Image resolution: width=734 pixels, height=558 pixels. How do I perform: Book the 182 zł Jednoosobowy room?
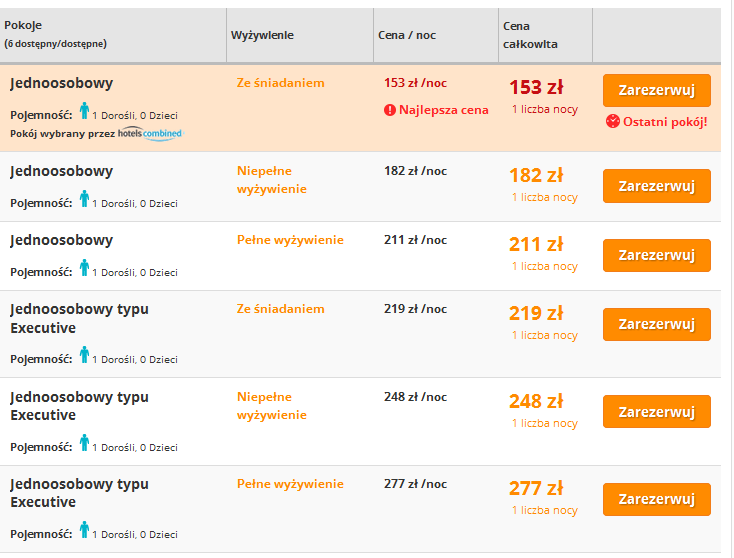point(656,186)
